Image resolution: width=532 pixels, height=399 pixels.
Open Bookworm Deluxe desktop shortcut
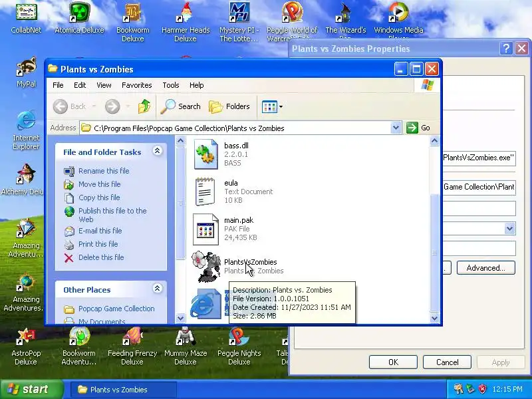click(x=132, y=21)
